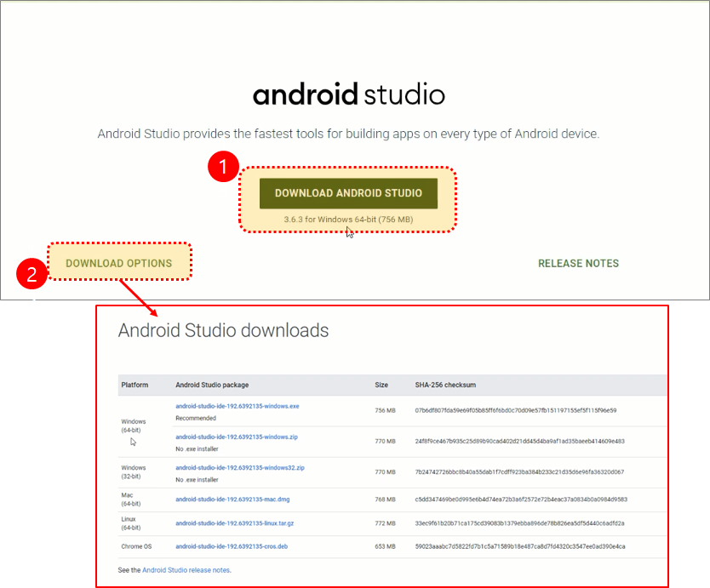
Task: Click the 756 MB size cell
Action: coord(385,410)
